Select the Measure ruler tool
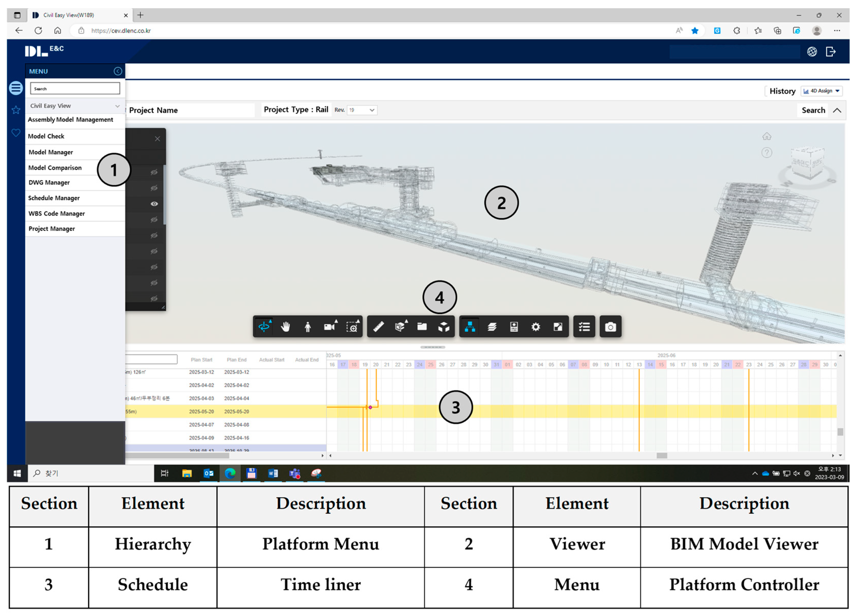The height and width of the screenshot is (616, 854). point(378,327)
